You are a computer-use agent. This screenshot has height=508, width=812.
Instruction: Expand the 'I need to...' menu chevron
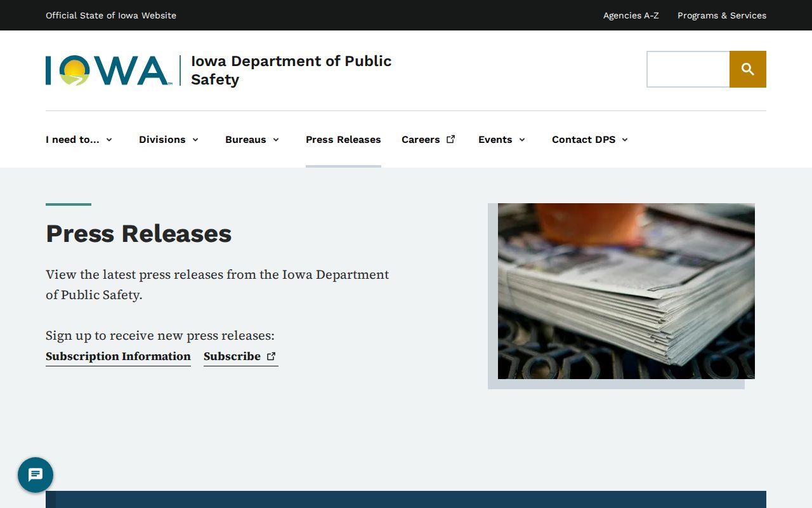[109, 140]
